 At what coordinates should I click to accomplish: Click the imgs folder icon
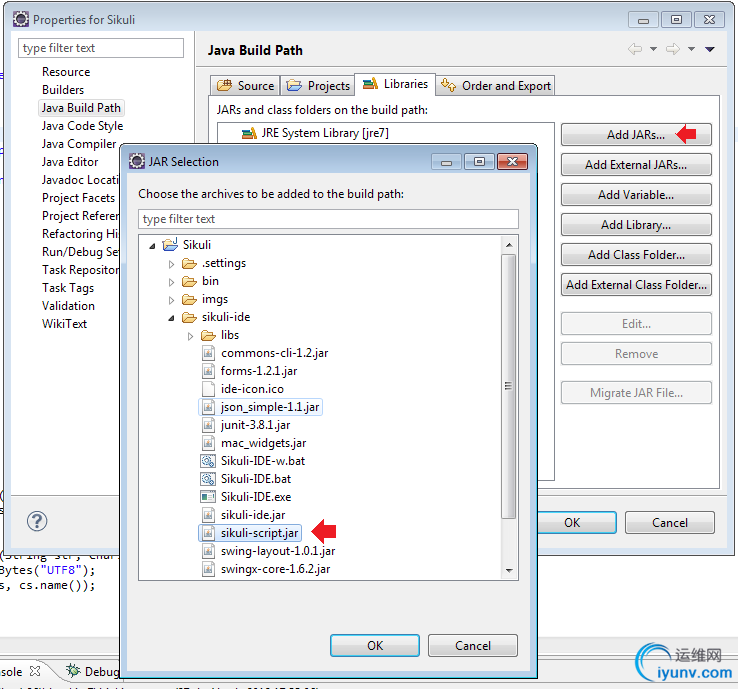[x=189, y=300]
